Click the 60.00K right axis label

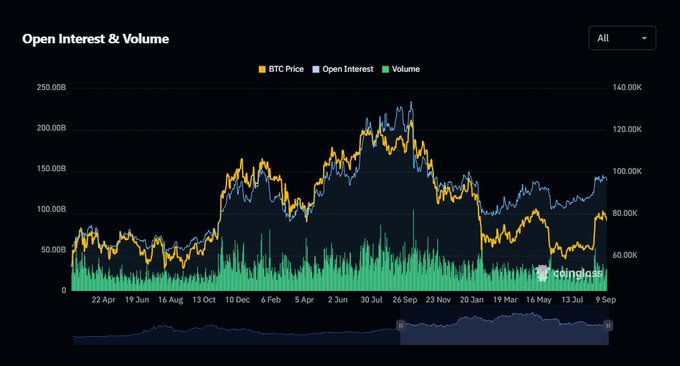(x=625, y=255)
